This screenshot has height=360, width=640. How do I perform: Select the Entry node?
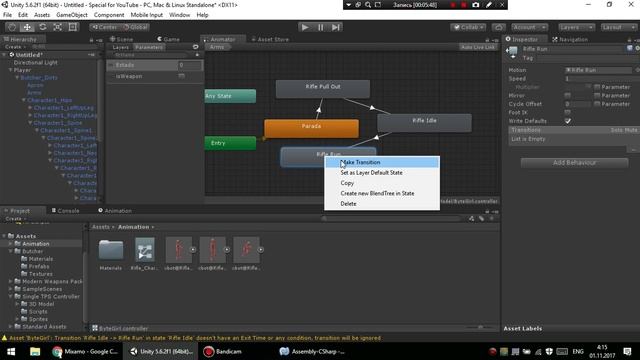click(230, 143)
